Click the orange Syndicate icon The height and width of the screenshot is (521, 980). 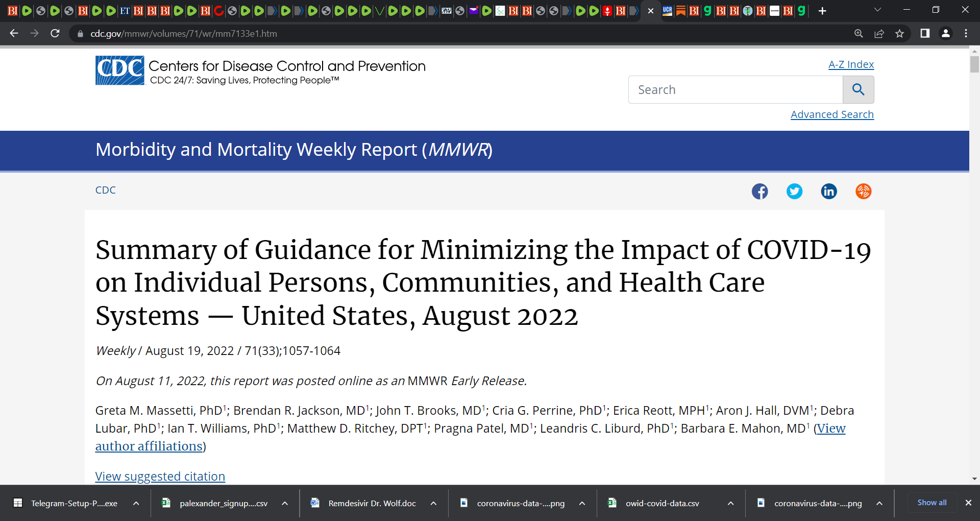(863, 191)
